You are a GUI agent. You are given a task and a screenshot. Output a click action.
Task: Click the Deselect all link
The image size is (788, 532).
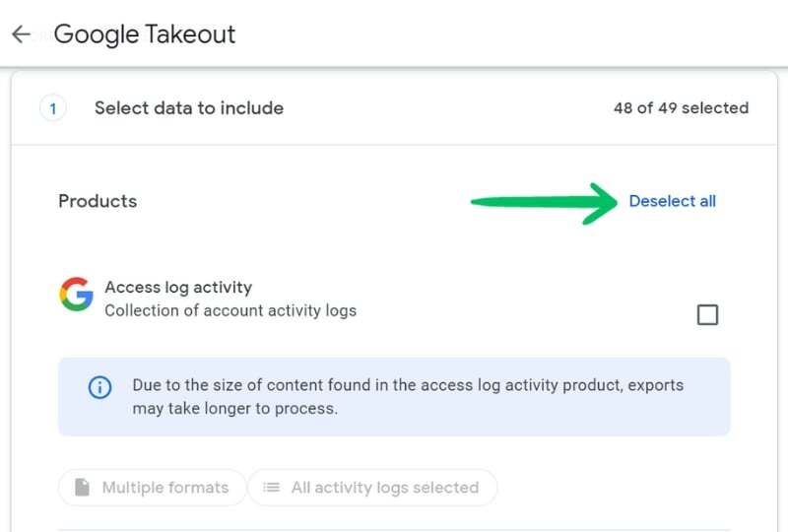pos(673,201)
